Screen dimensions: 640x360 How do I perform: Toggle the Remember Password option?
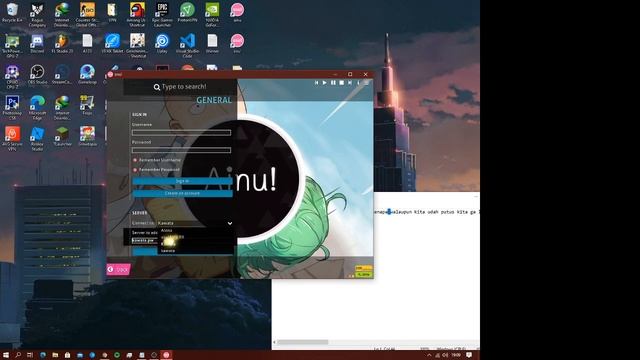pyautogui.click(x=156, y=169)
